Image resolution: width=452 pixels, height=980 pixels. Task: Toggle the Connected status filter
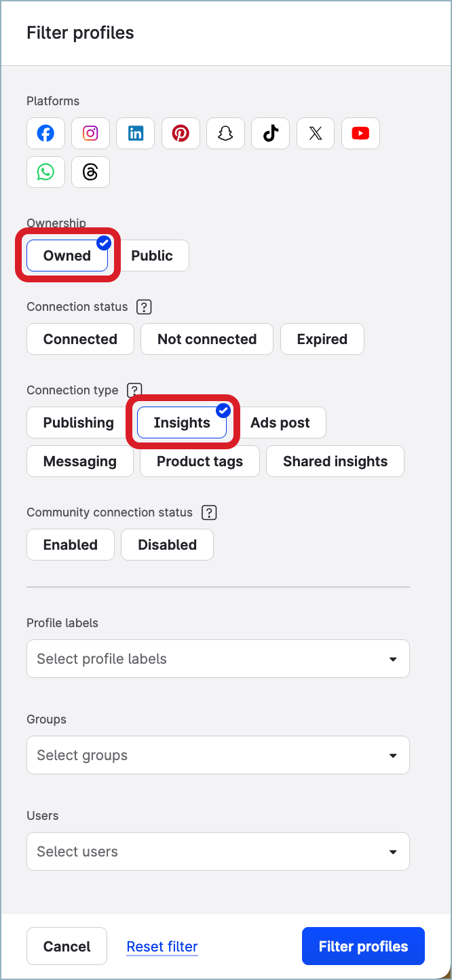click(x=79, y=339)
